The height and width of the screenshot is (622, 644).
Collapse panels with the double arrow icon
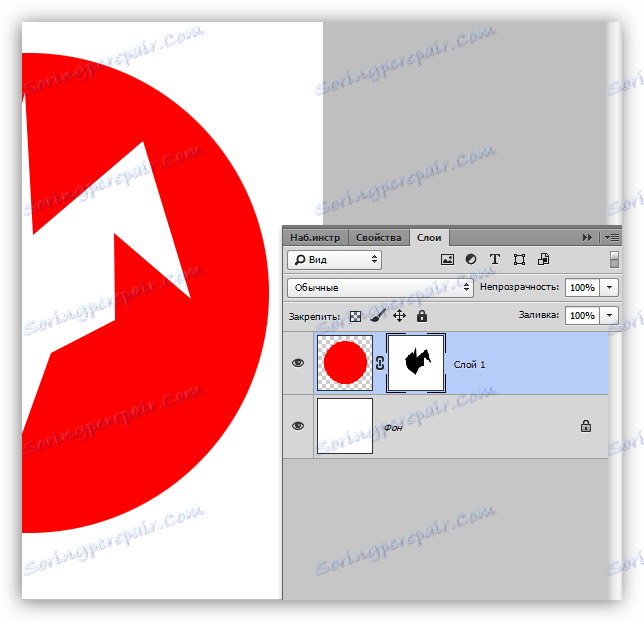tap(587, 237)
